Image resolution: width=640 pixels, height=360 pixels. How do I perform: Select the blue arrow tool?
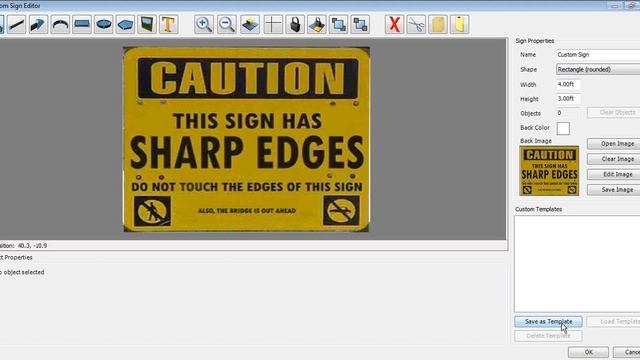click(x=38, y=24)
